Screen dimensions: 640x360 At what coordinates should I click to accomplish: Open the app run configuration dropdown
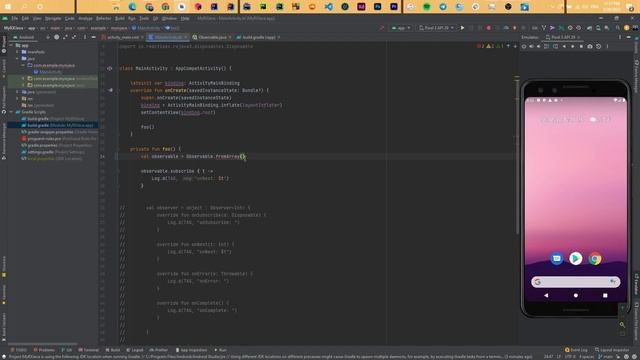click(x=401, y=28)
